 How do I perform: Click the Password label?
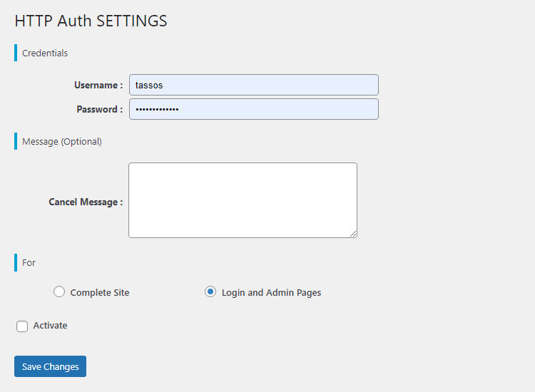click(100, 109)
